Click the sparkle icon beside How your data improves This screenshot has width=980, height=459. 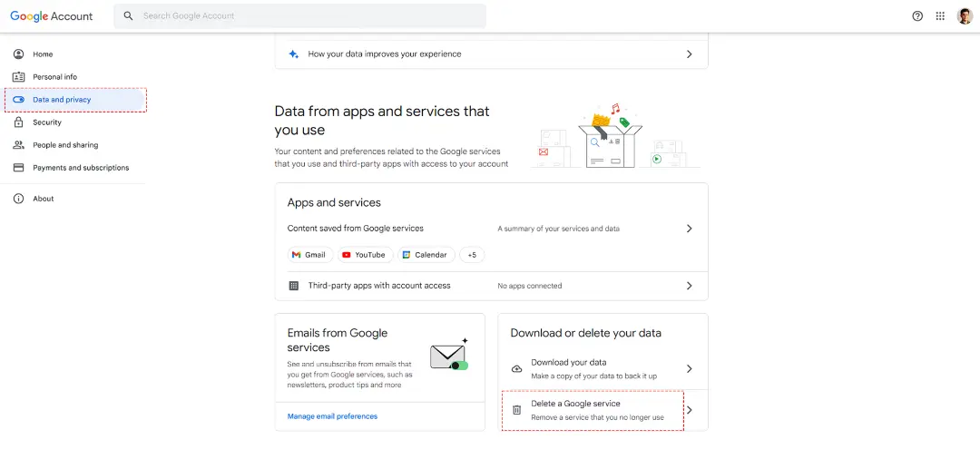click(x=294, y=54)
